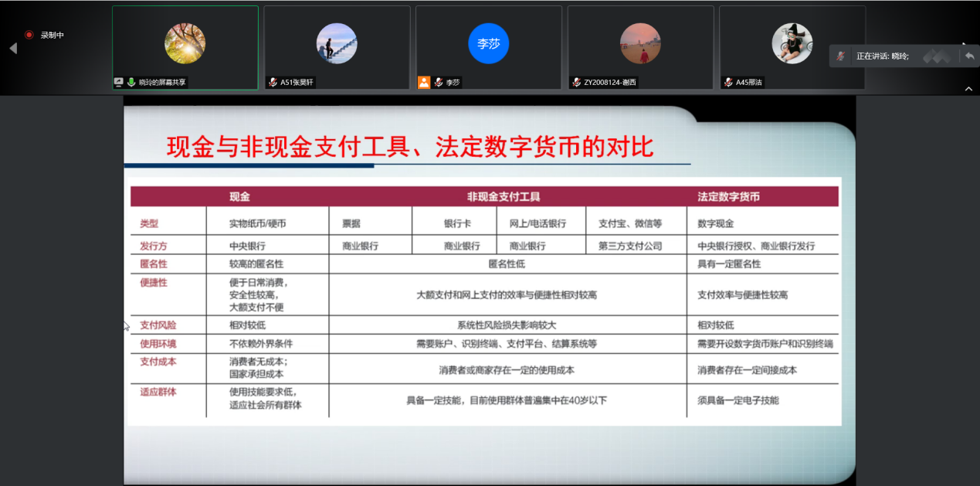Click the muted mic icon for ZY2008124-谢西

pos(576,82)
